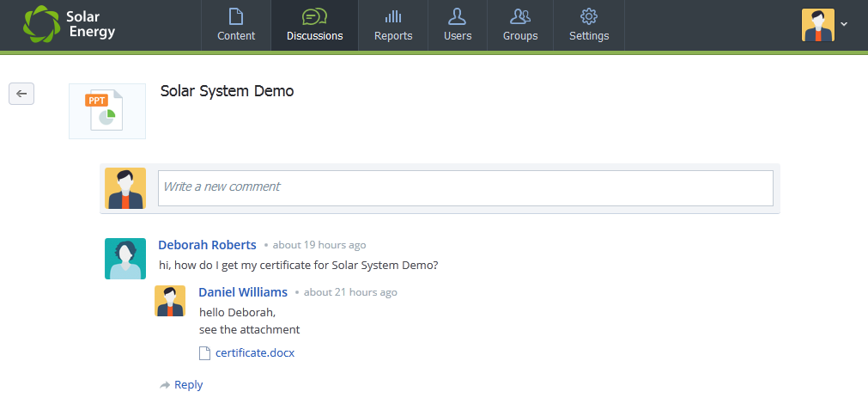
Task: Open Deborah Roberts' profile link
Action: pos(207,245)
